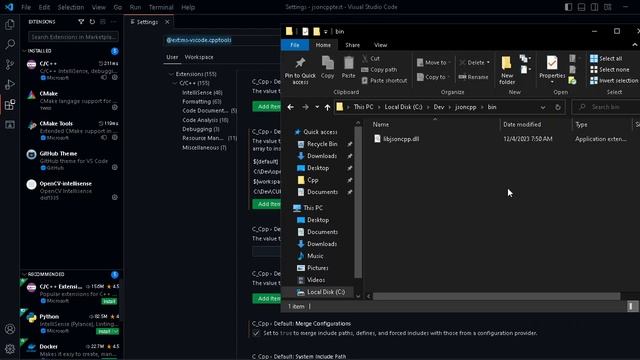Create a New folder from ribbon

pyautogui.click(x=507, y=70)
